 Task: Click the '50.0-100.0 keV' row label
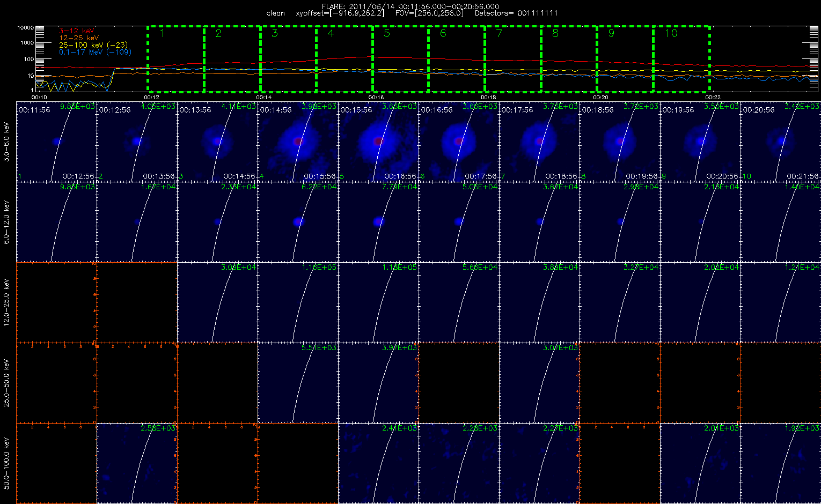tap(6, 463)
